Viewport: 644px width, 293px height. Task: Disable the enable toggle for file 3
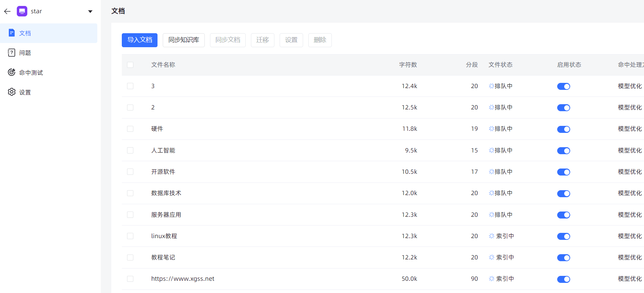(563, 86)
